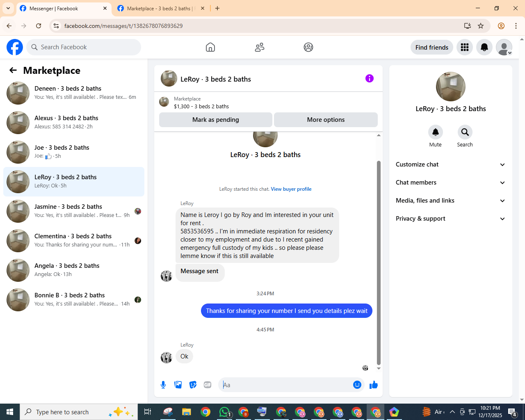Record a voice clip with microphone icon
Image resolution: width=525 pixels, height=420 pixels.
(x=163, y=385)
